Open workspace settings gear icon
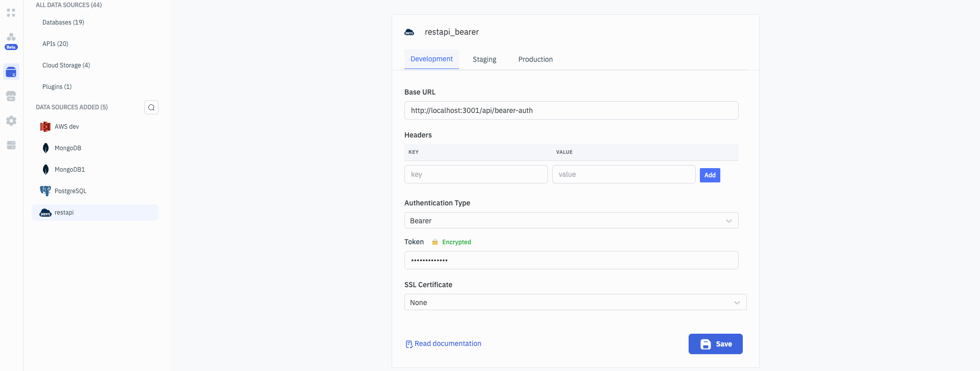 click(x=11, y=121)
